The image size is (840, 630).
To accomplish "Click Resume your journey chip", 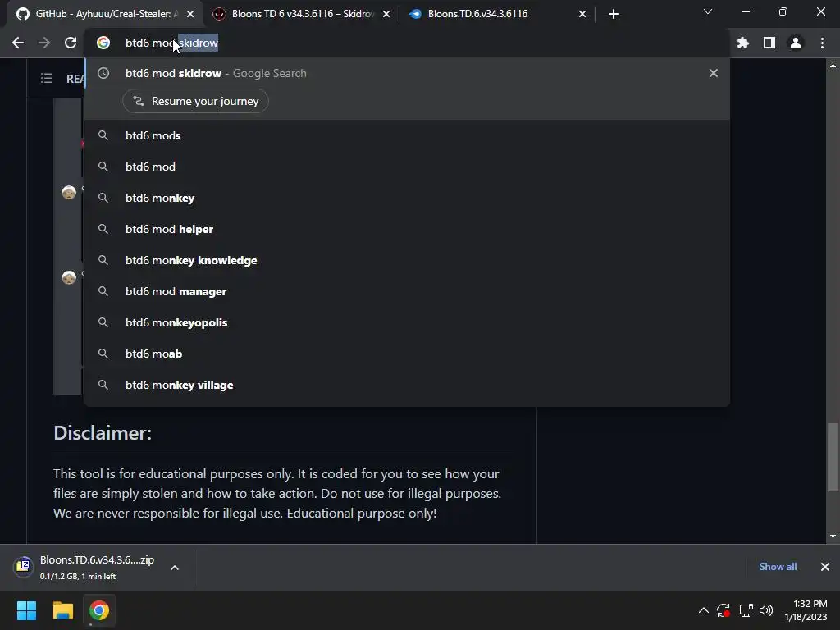I will 195,101.
